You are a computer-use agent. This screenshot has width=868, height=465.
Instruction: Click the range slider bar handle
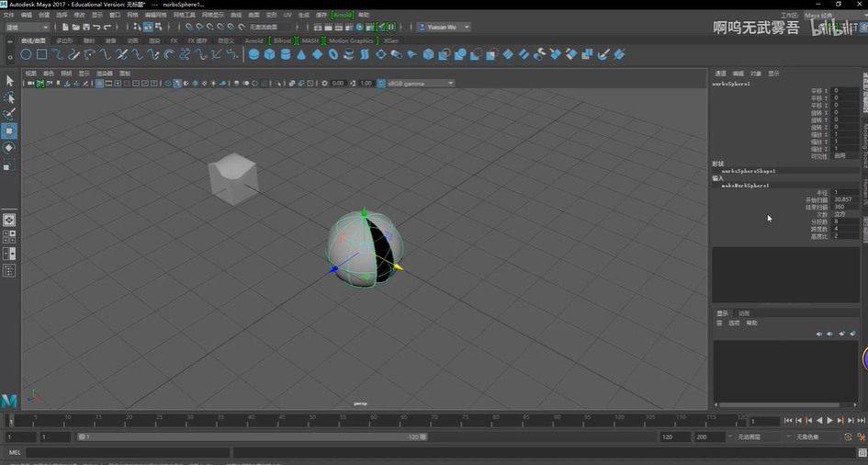(x=253, y=437)
